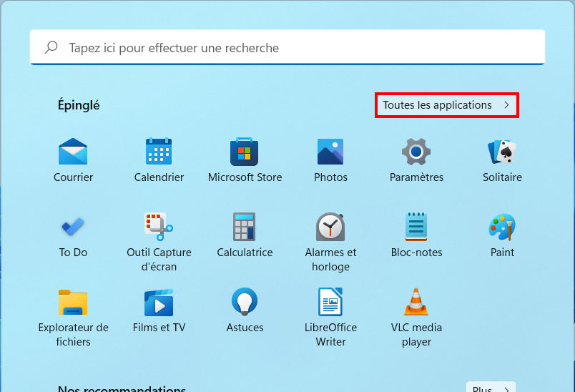Open Toutes les applications list
The height and width of the screenshot is (392, 575).
pos(447,105)
